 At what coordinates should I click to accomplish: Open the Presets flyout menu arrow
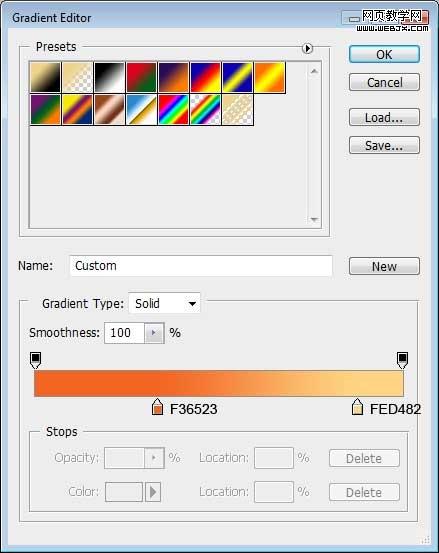(x=307, y=48)
